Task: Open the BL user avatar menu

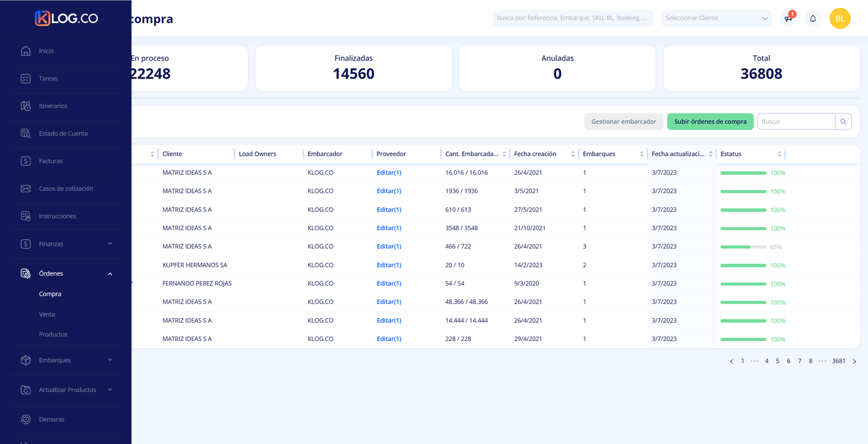Action: 839,18
